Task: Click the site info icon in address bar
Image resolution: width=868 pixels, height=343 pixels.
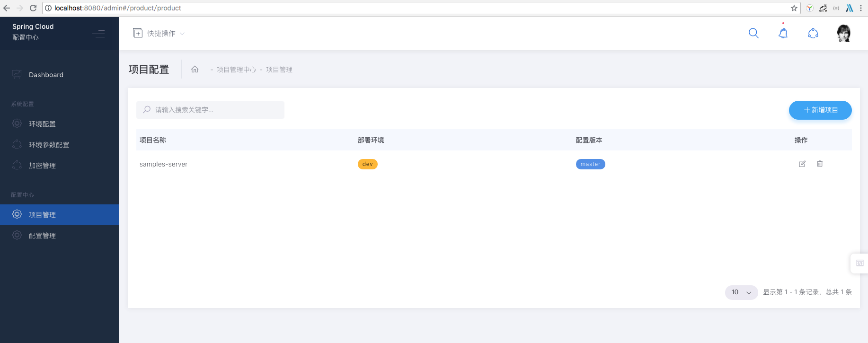Action: 48,8
